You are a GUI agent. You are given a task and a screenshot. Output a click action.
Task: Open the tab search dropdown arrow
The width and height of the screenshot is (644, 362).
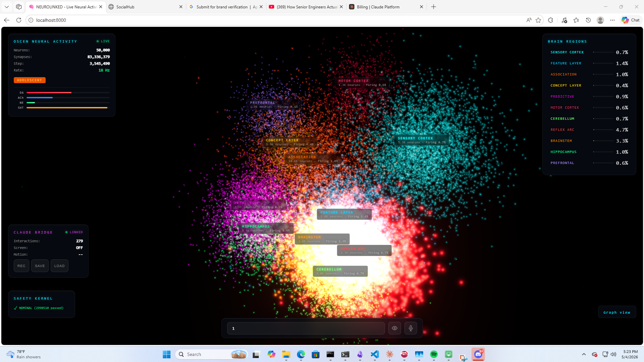(7, 7)
